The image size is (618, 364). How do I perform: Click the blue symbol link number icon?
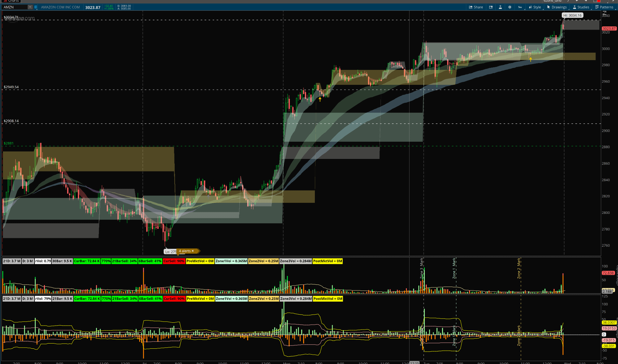click(36, 7)
